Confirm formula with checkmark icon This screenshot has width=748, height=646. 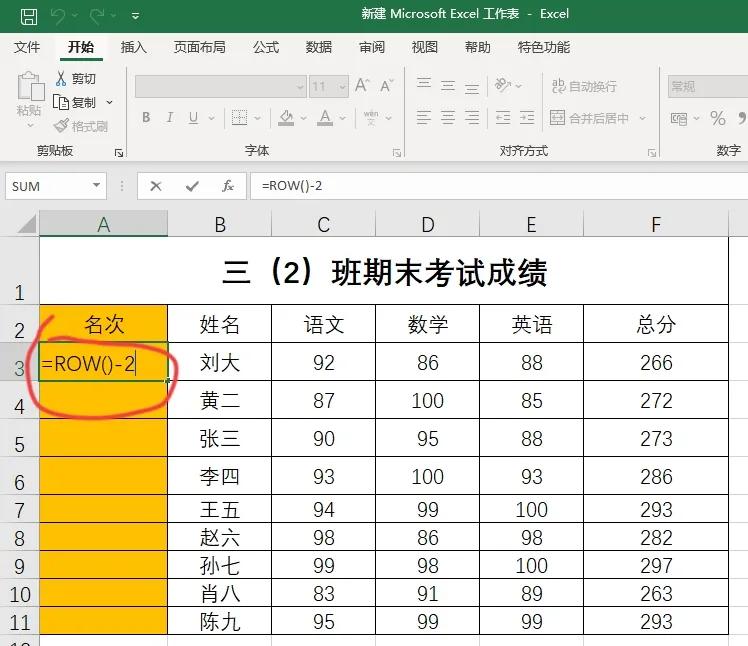pyautogui.click(x=192, y=186)
